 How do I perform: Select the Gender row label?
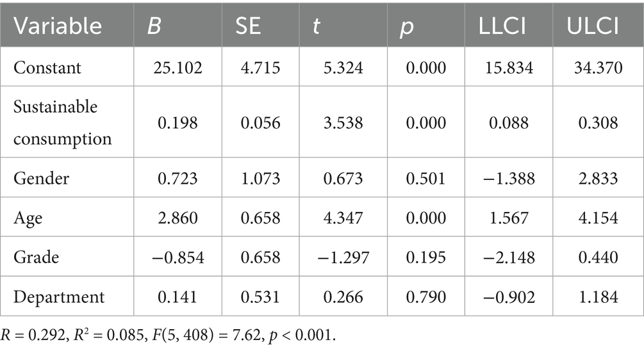pyautogui.click(x=41, y=178)
